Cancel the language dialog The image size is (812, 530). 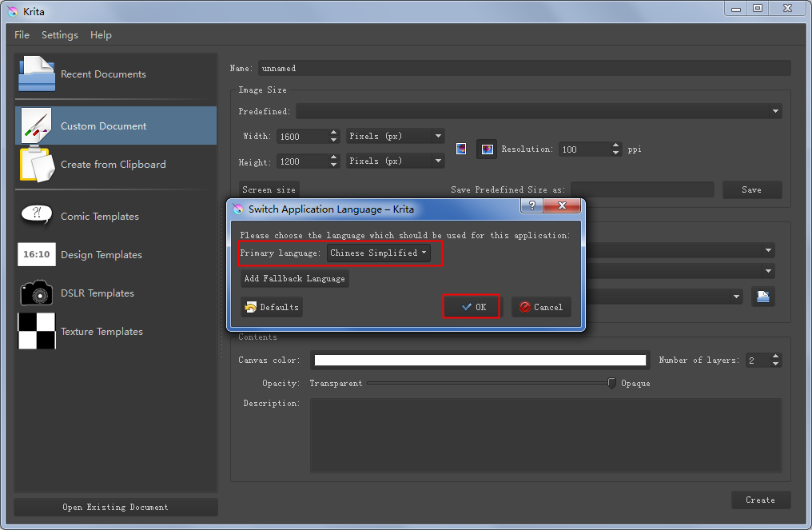541,307
